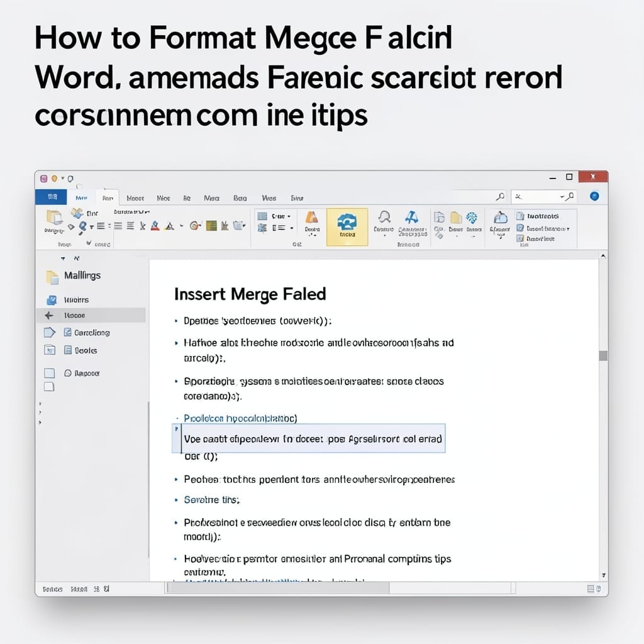Click the view layout icon in status bar right
Image resolution: width=644 pixels, height=644 pixels.
click(x=591, y=589)
